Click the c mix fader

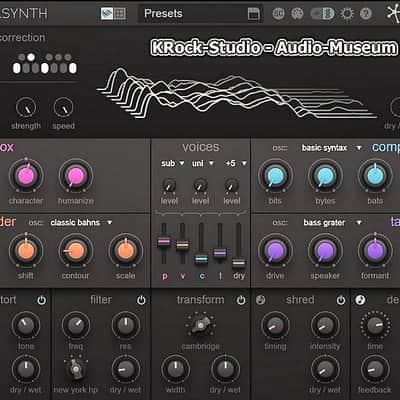(x=201, y=258)
